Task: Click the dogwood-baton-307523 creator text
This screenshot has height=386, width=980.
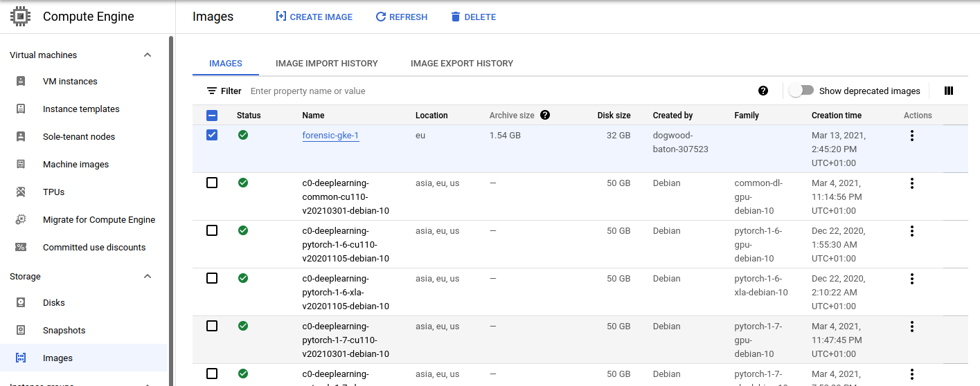Action: [x=681, y=143]
